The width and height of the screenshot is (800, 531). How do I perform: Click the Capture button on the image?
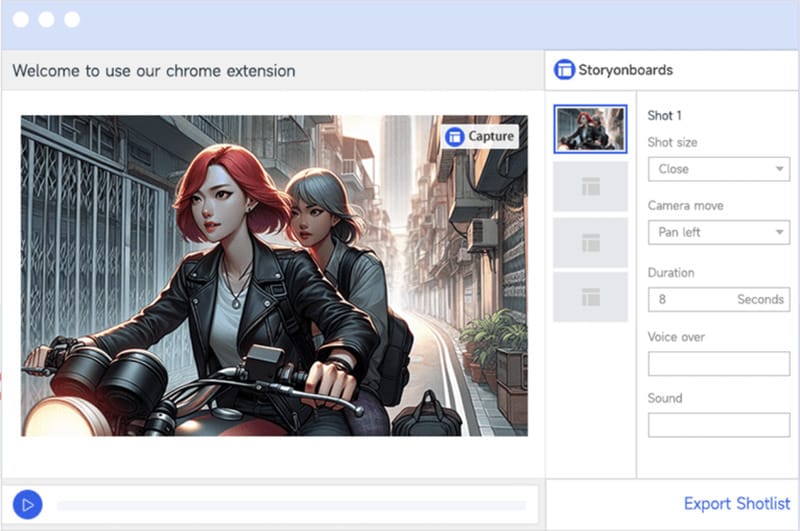(480, 136)
